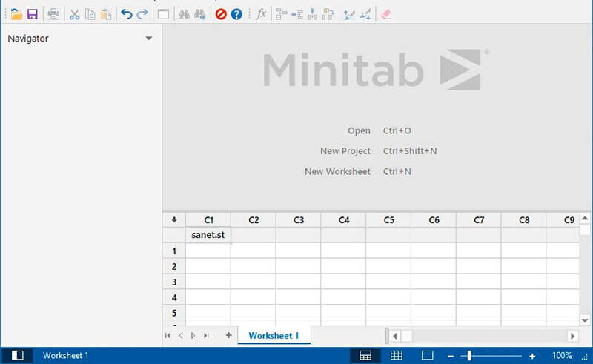Screen dimensions: 593x364
Task: Go to the next worksheet tab
Action: [x=193, y=335]
